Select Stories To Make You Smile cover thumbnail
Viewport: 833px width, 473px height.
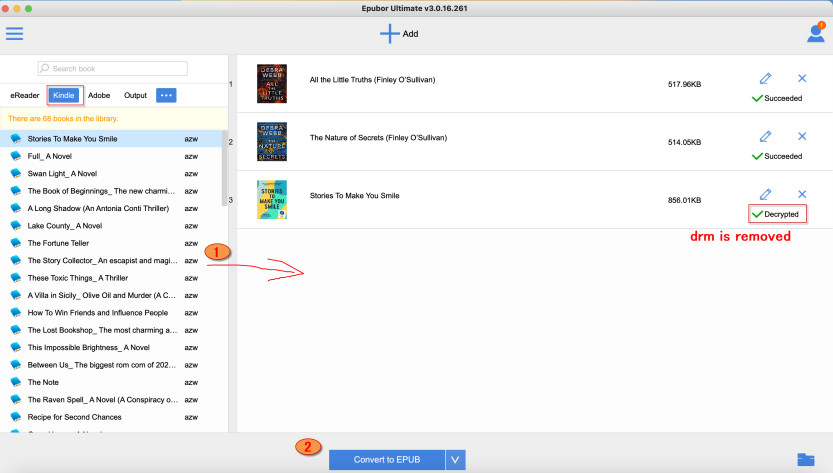coord(272,199)
